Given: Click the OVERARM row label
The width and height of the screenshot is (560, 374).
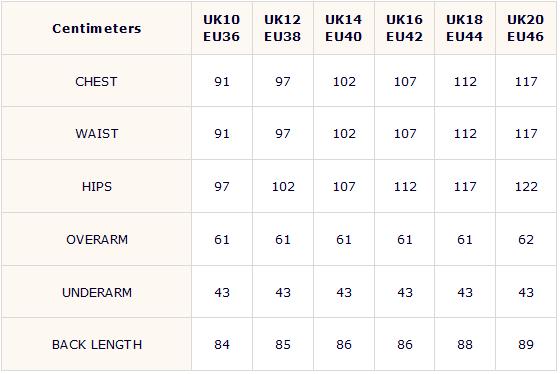Looking at the screenshot, I should click(97, 239).
